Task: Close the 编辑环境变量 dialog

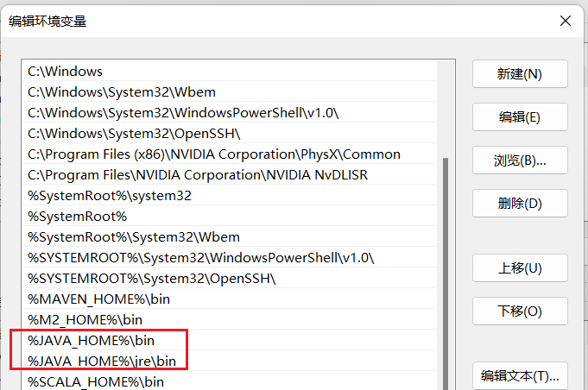Action: tap(566, 21)
